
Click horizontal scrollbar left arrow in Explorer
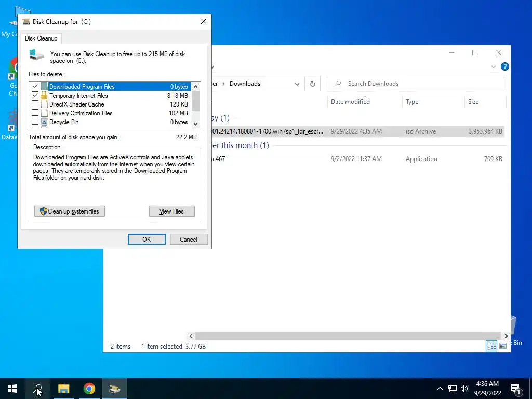pos(191,336)
